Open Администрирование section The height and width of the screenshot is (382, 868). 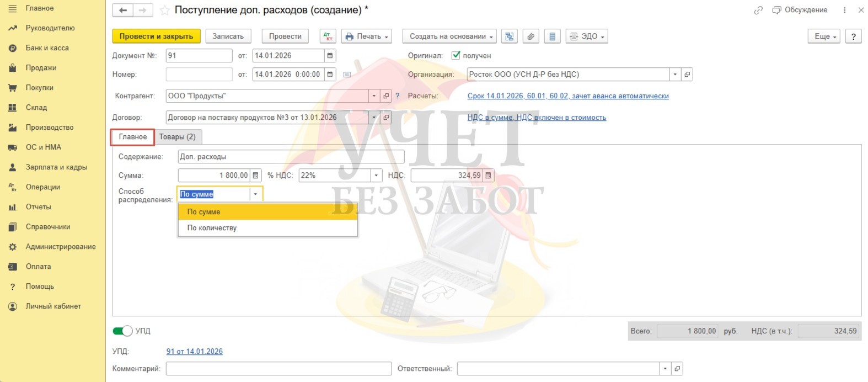(x=61, y=247)
